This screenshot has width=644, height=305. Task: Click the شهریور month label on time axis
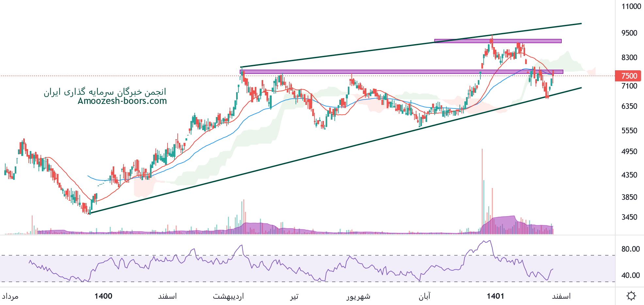[358, 296]
